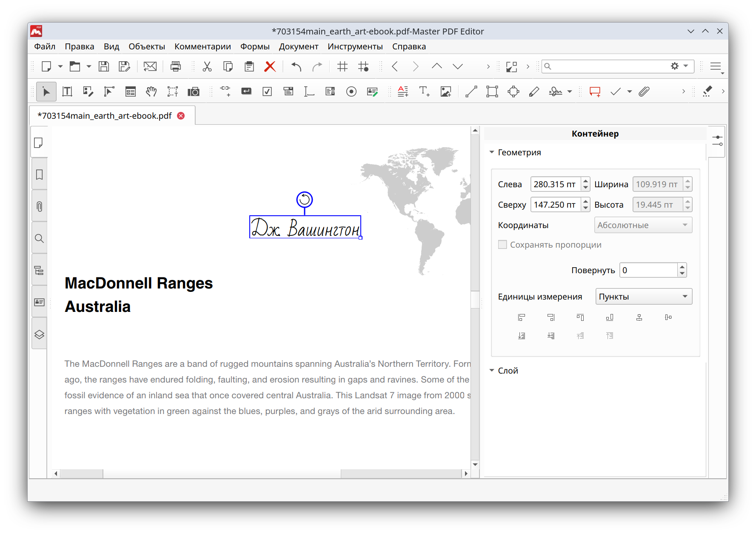Image resolution: width=756 pixels, height=534 pixels.
Task: Open dropdown arrow next to New document
Action: coord(60,66)
